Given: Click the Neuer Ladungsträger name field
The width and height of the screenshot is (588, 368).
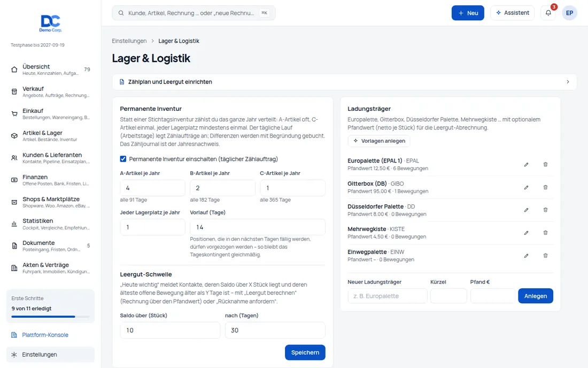Looking at the screenshot, I should (x=388, y=296).
